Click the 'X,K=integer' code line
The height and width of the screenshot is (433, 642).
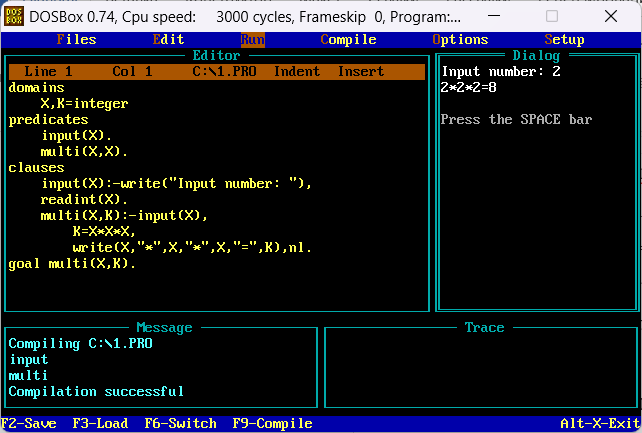(84, 104)
